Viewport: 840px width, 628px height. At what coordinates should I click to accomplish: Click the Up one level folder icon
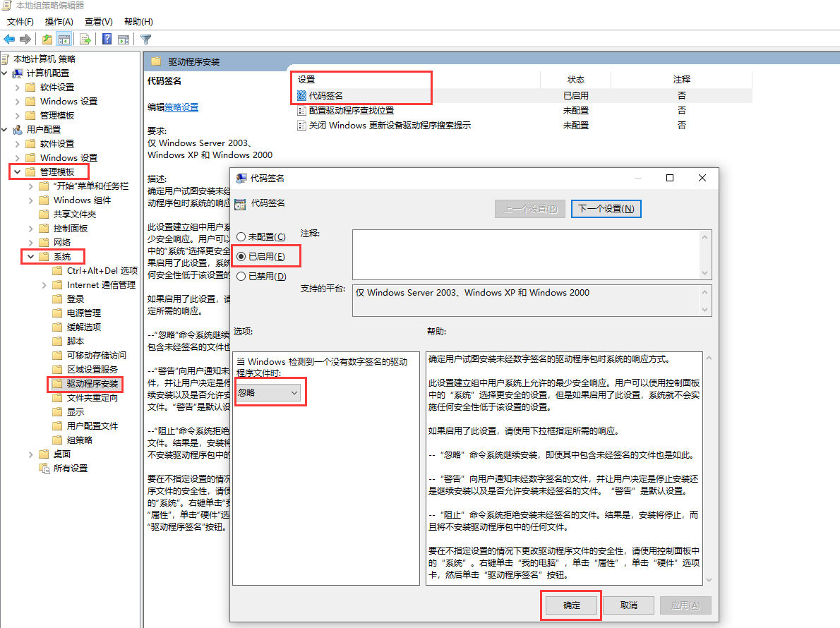click(x=47, y=40)
